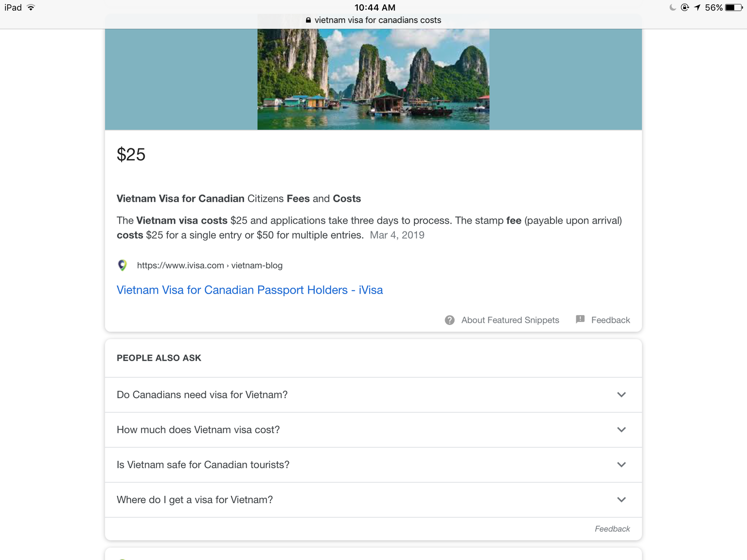Click the Feedback flag icon
The image size is (747, 560).
pos(580,319)
